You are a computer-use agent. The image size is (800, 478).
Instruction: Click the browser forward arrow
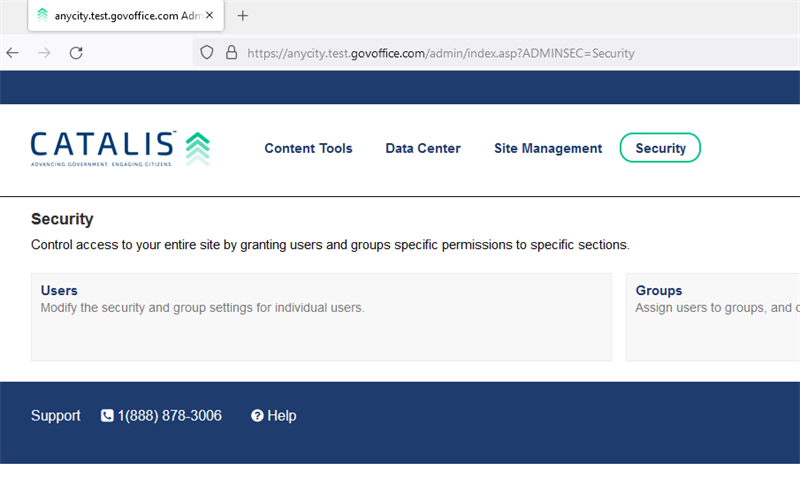click(x=44, y=53)
